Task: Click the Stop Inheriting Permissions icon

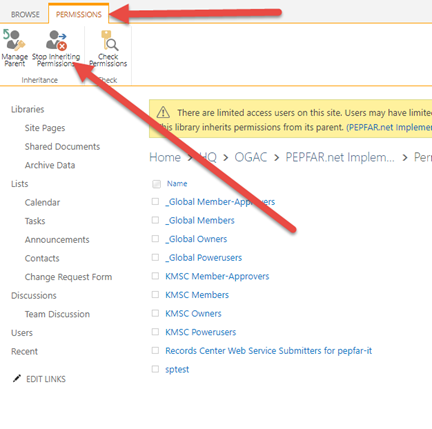Action: (56, 40)
